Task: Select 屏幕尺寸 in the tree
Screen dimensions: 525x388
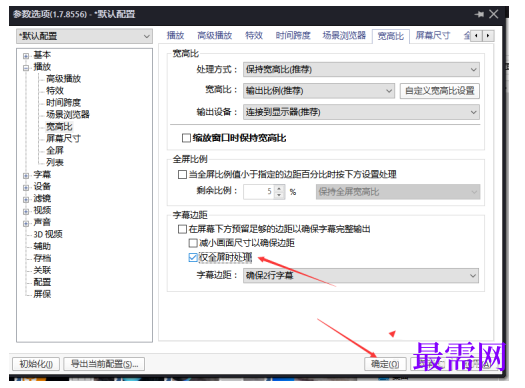Action: pos(63,139)
